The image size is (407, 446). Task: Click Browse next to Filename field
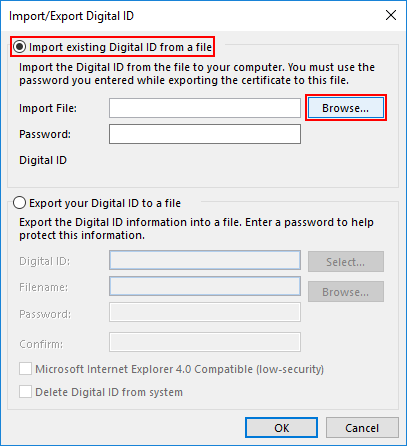pos(346,292)
